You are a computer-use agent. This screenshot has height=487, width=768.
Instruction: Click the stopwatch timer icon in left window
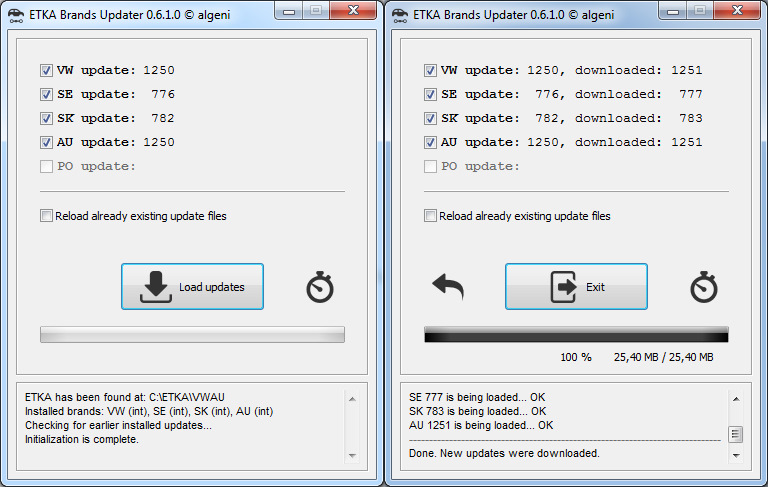pos(320,287)
